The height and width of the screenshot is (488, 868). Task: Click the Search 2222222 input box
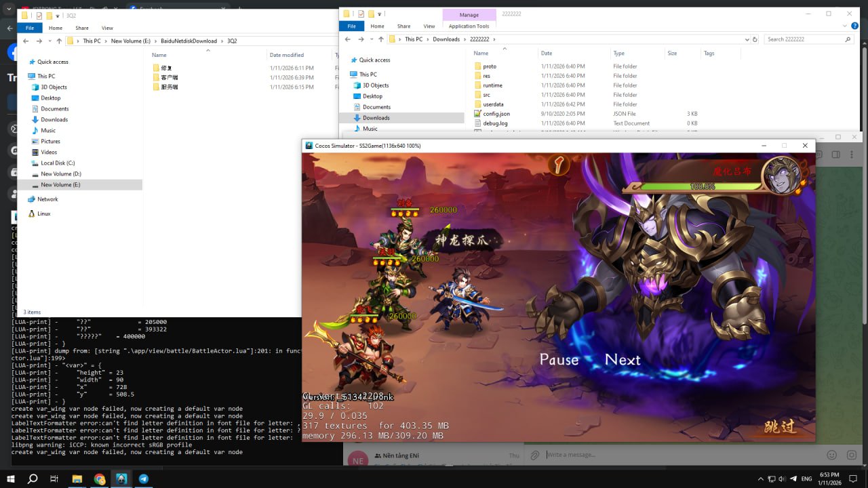(x=804, y=39)
